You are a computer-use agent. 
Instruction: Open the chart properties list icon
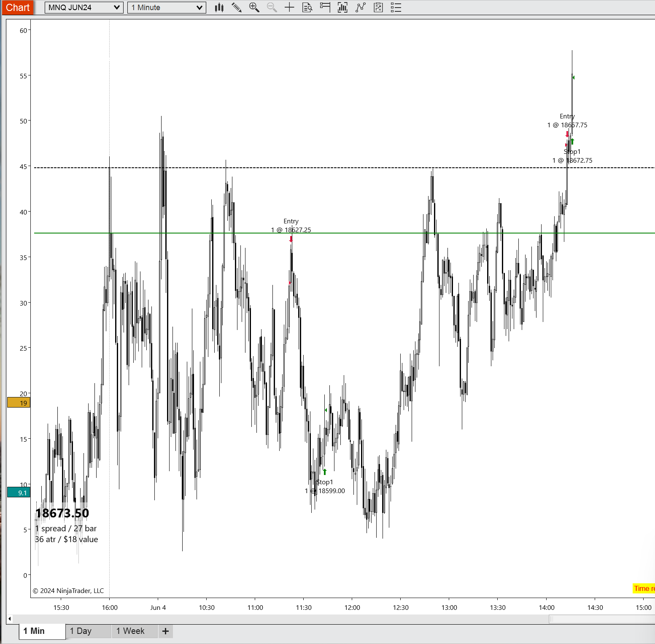coord(396,8)
